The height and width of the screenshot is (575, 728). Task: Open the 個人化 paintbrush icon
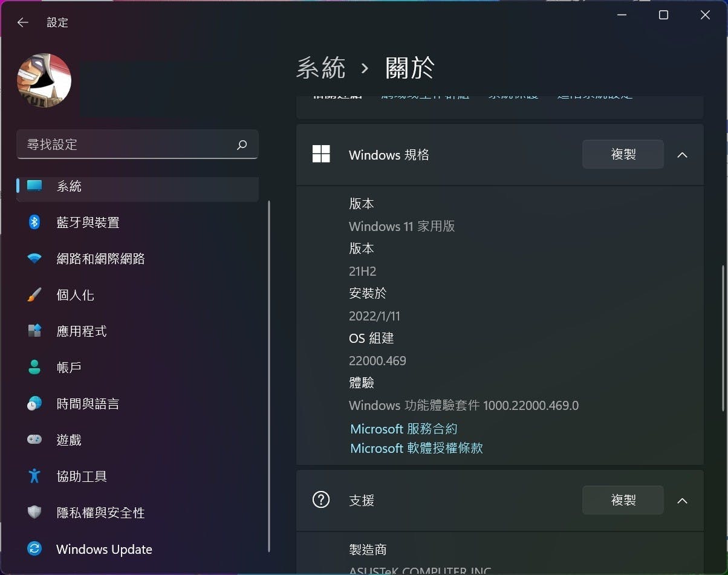coord(34,295)
